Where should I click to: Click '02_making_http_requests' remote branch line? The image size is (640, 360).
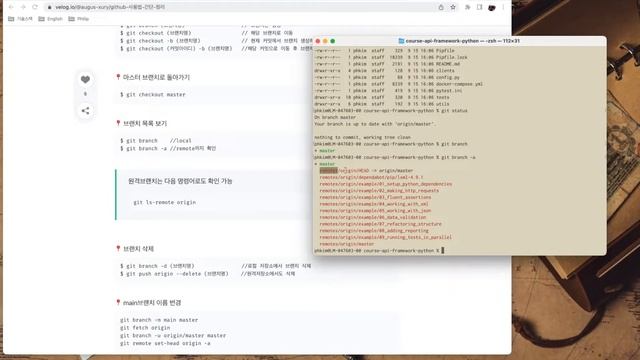[379, 191]
